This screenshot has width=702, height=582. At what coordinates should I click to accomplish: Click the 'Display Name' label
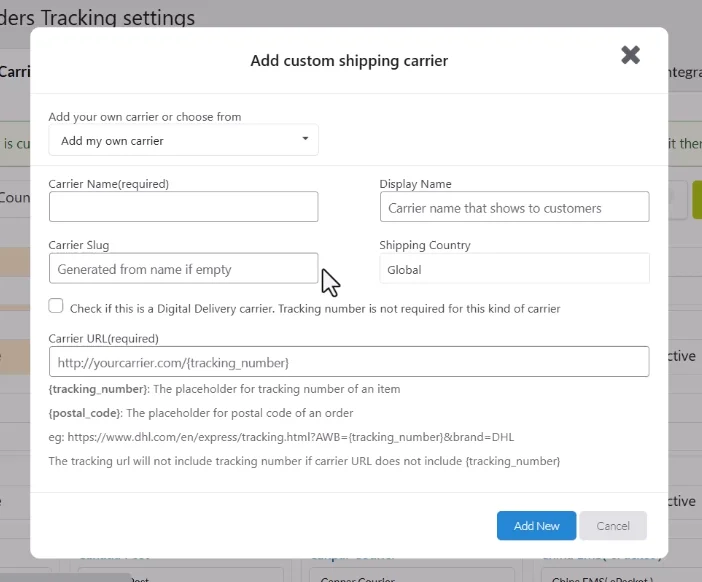pos(415,184)
